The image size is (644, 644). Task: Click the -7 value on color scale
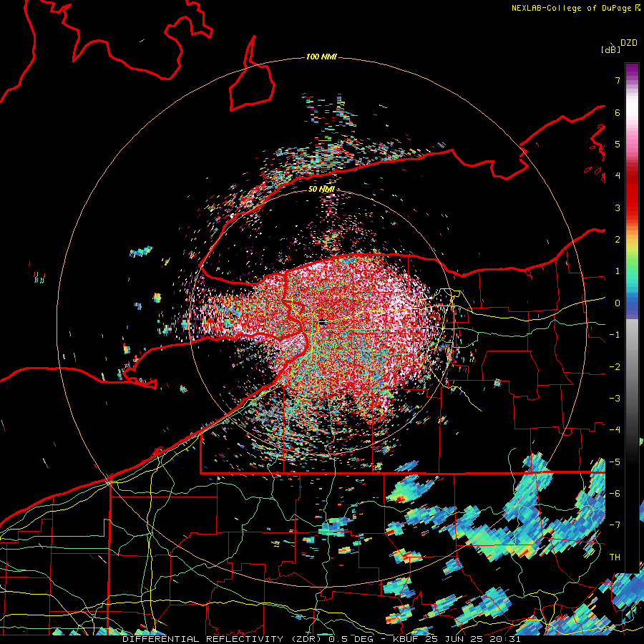(x=615, y=525)
